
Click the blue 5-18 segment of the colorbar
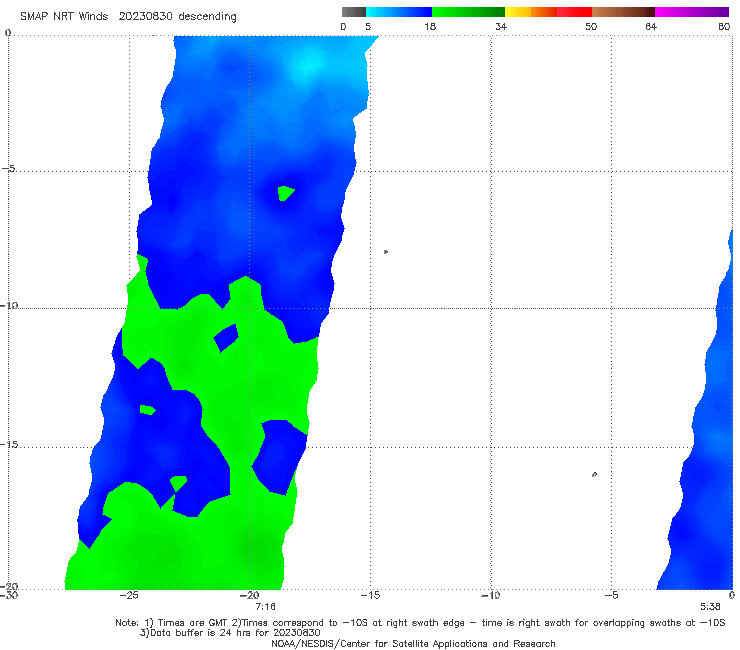[399, 12]
